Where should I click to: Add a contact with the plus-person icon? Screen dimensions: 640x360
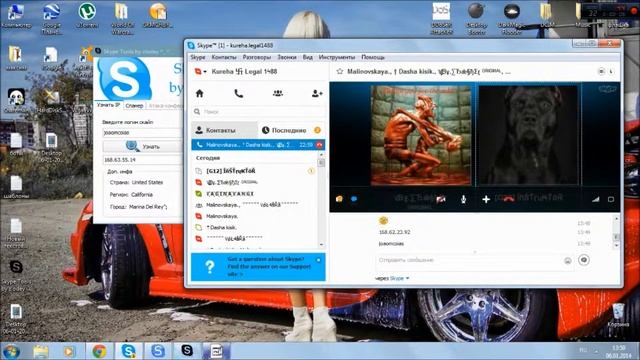(317, 93)
